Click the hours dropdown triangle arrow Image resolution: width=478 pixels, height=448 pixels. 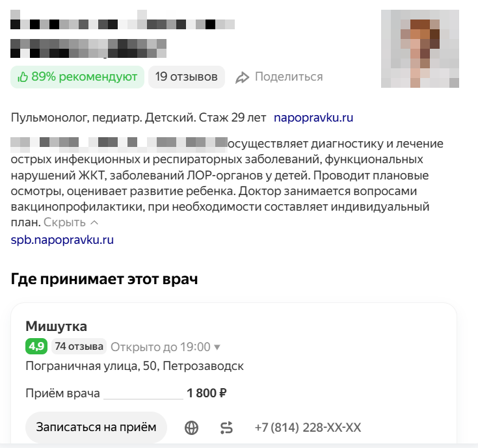click(x=217, y=347)
